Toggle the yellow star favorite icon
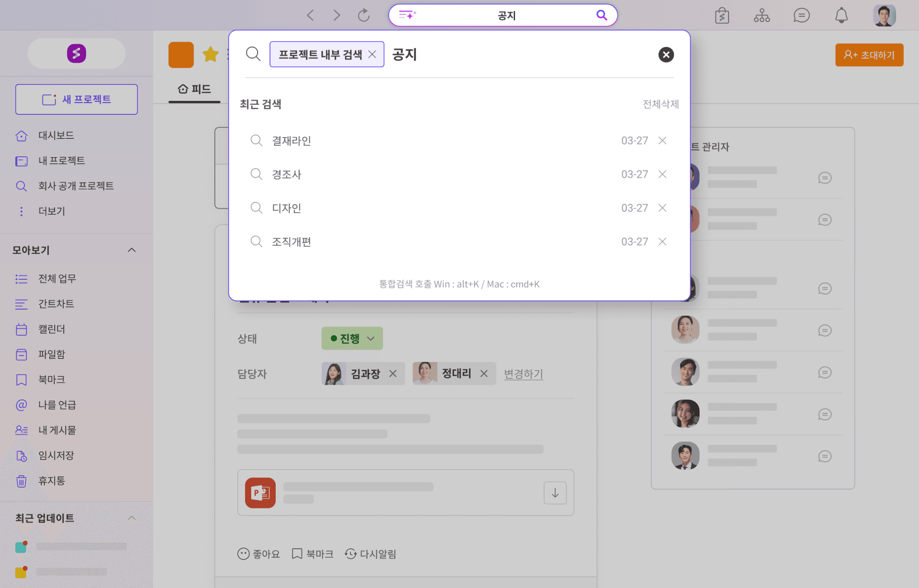919x588 pixels. click(x=211, y=54)
